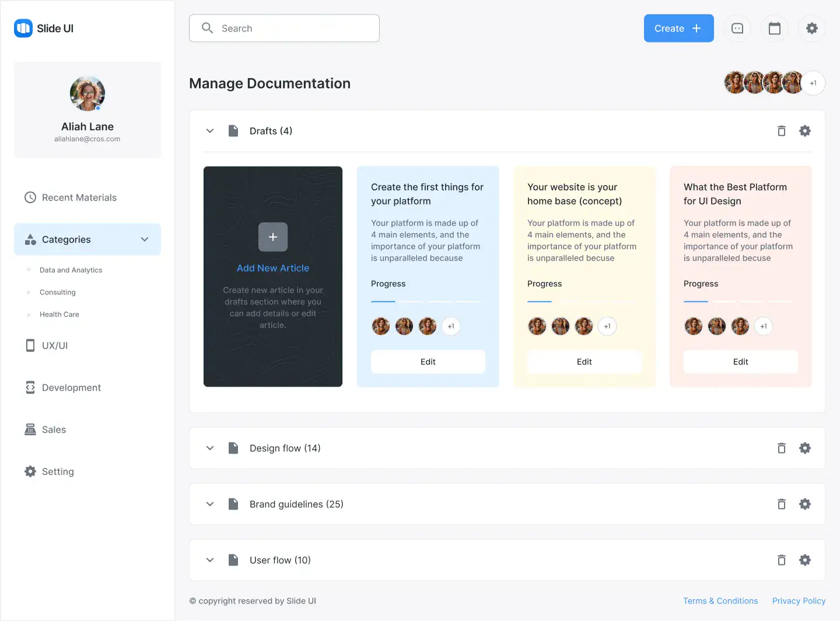Viewport: 840px width, 621px height.
Task: Click first team avatar in header group
Action: tap(734, 83)
